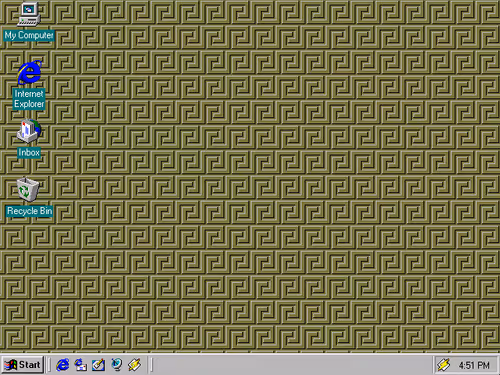Click Winamp lightning icon in Quick Launch
Viewport: 500px width, 375px height.
click(x=134, y=365)
